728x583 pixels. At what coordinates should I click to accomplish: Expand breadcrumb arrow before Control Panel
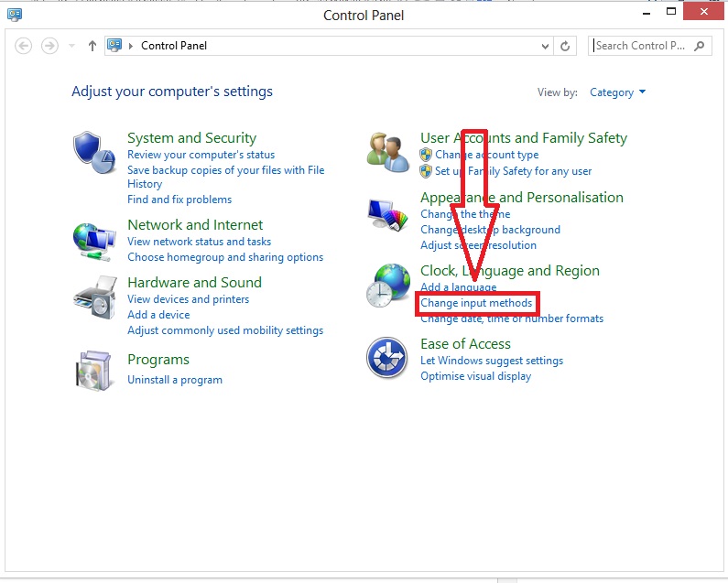click(131, 46)
